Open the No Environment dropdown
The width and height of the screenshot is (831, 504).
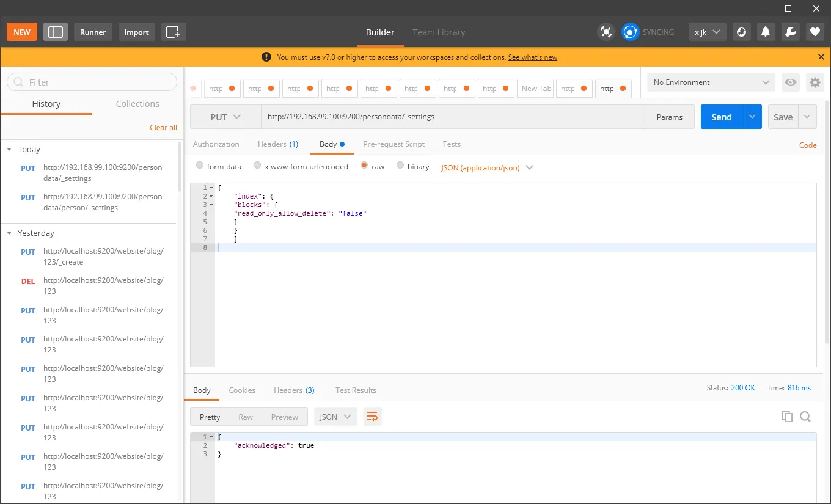click(x=711, y=82)
